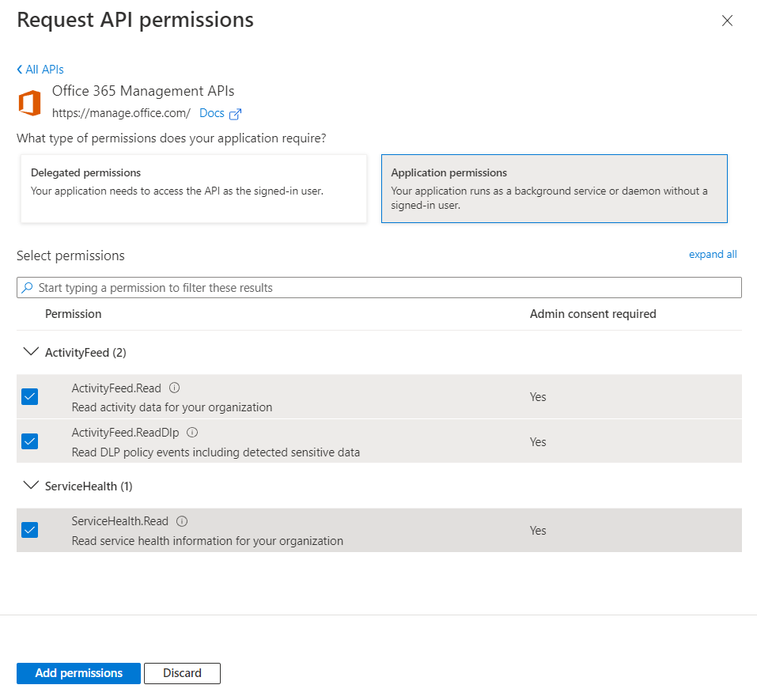Click the Yes value for ServiceHealth.Read
The image size is (757, 700).
coord(538,531)
